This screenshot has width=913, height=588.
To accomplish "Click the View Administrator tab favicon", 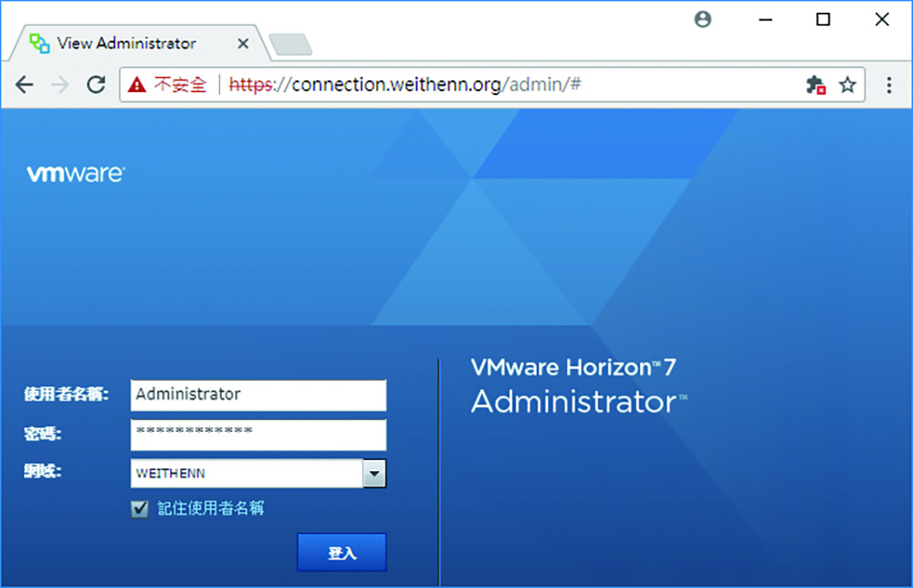I will click(39, 43).
